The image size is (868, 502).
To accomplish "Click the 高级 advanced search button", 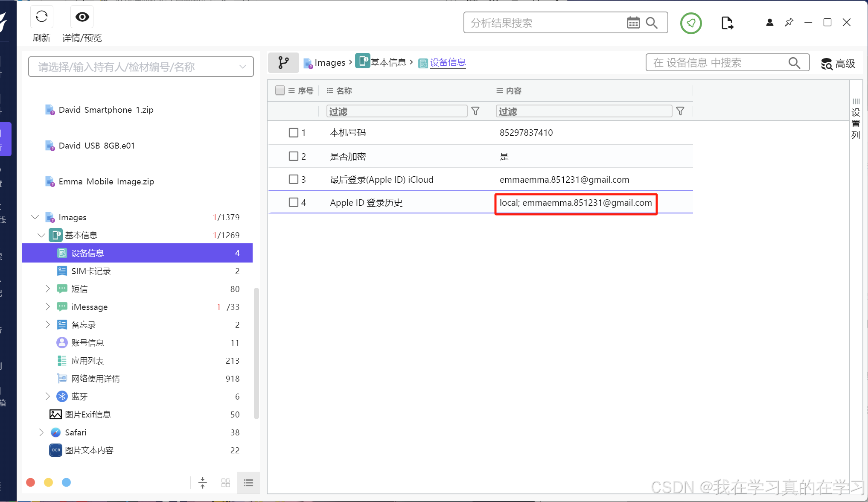I will [x=838, y=64].
